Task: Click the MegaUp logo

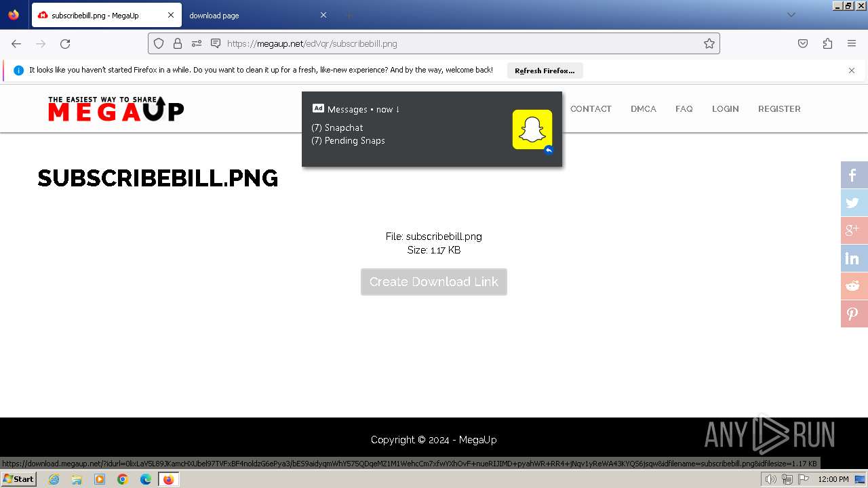Action: coord(116,108)
